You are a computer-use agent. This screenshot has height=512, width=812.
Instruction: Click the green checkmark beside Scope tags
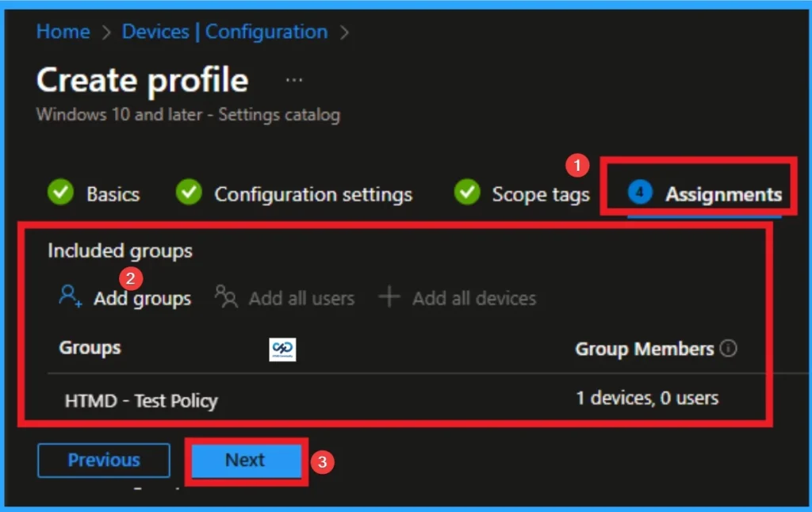pyautogui.click(x=467, y=193)
